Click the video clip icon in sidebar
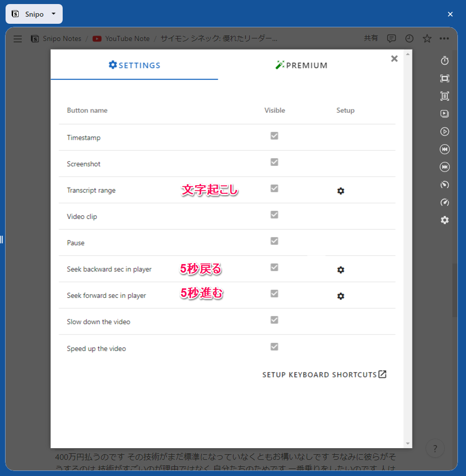Image resolution: width=466 pixels, height=476 pixels. pyautogui.click(x=444, y=113)
